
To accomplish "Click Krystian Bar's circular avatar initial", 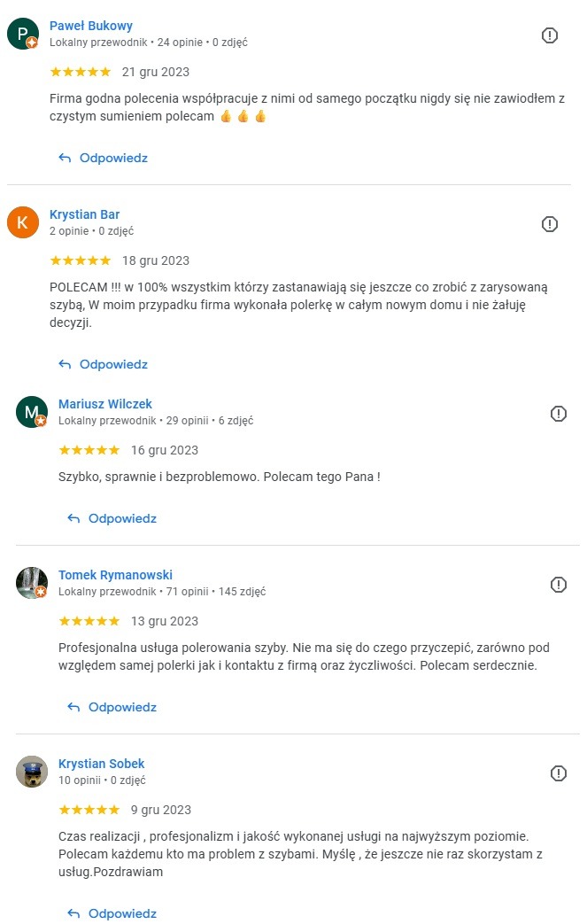I will click(x=23, y=222).
